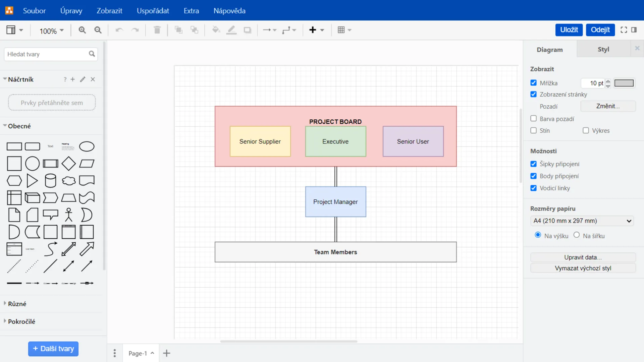Pick the cloud shape from palette
644x362 pixels.
click(x=69, y=181)
